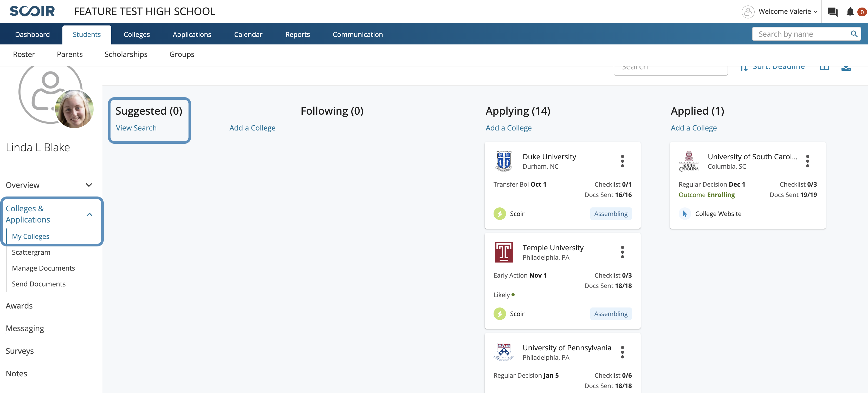The height and width of the screenshot is (393, 868).
Task: Open Manage Documents in sidebar
Action: [43, 268]
